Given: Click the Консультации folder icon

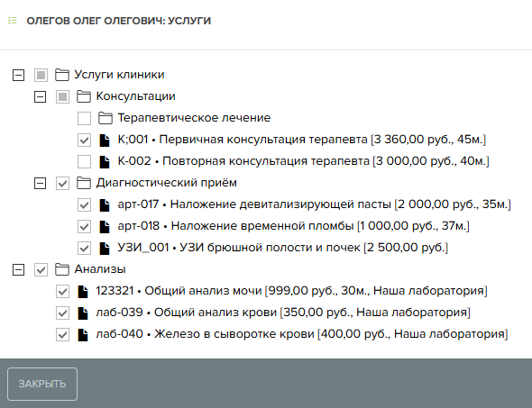Looking at the screenshot, I should coord(84,96).
